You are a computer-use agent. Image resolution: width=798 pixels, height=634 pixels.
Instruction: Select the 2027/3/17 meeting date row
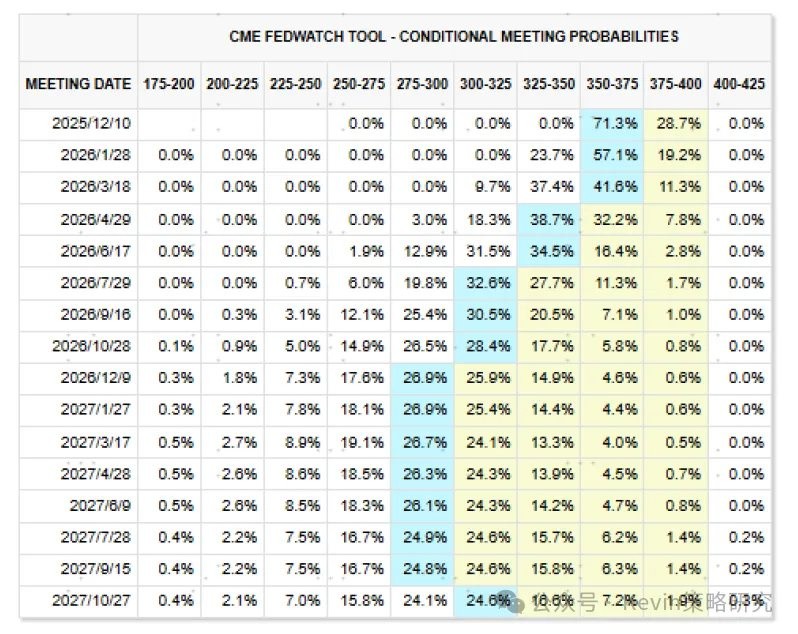pyautogui.click(x=94, y=442)
